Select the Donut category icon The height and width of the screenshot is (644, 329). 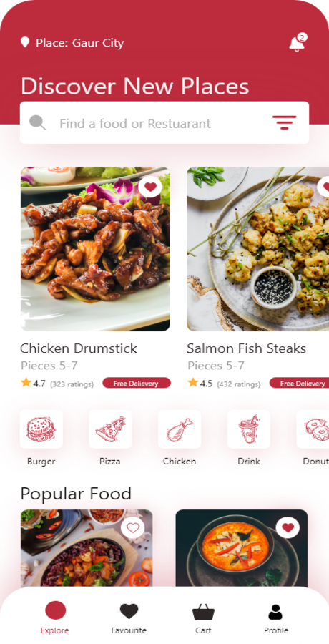pos(313,429)
